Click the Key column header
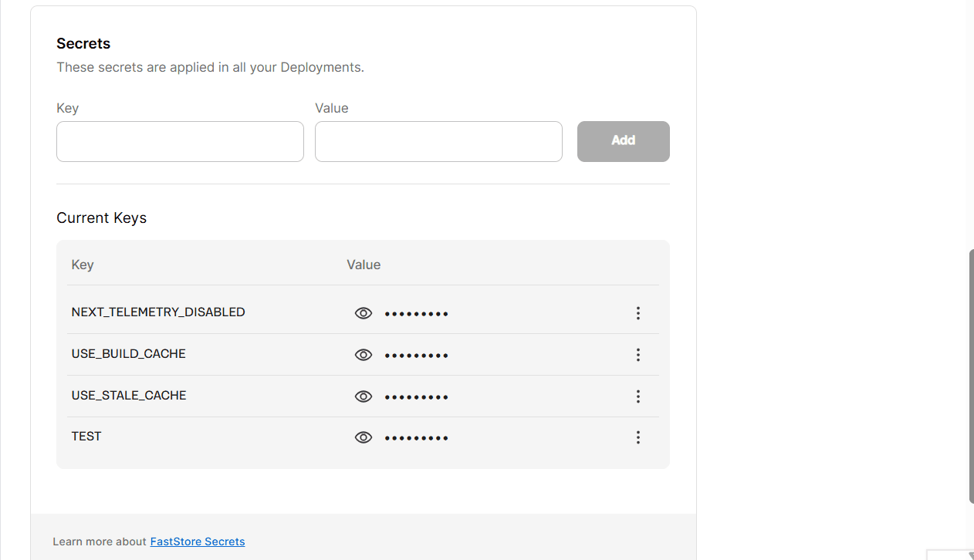The height and width of the screenshot is (560, 974). 83,265
